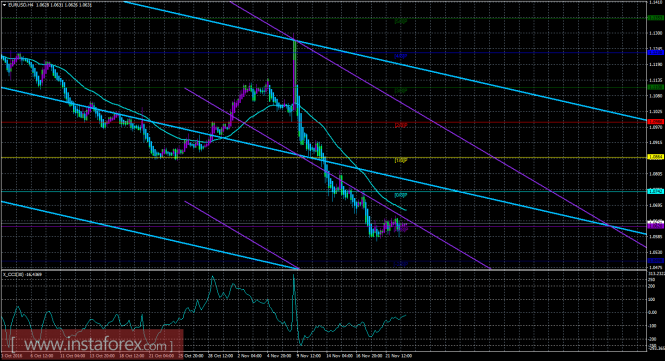Open the chart menu arrow beside EURUSD,H4

click(5, 6)
